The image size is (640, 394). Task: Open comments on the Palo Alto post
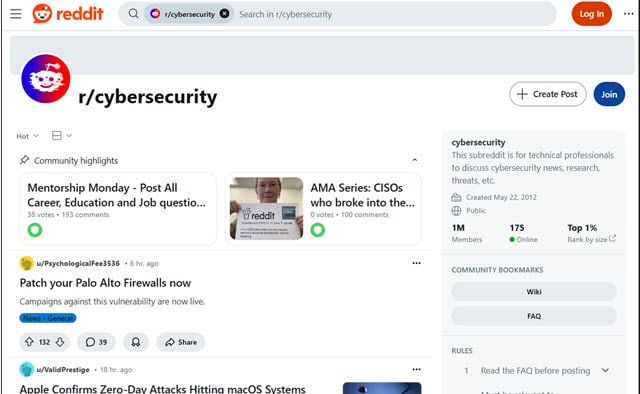[96, 342]
